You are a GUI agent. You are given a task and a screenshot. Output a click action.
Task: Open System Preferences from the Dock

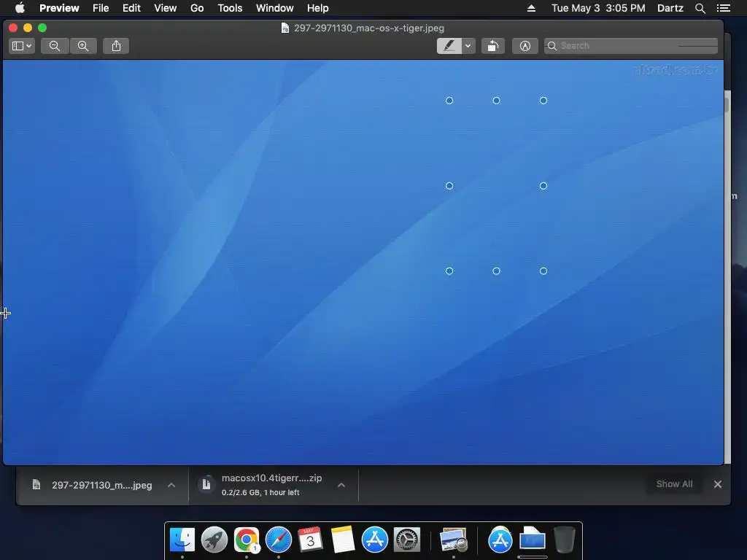click(x=407, y=540)
